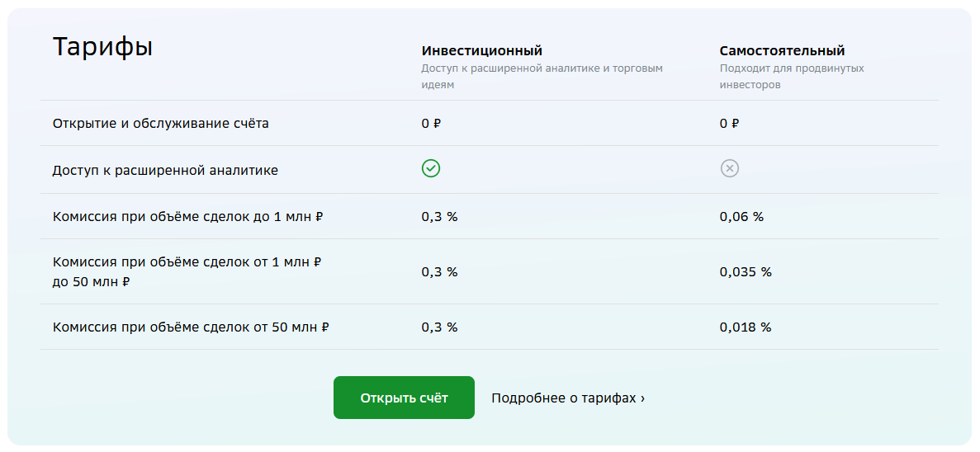The image size is (980, 452).
Task: Click the Комиссия при объёме сделок от 50 млн label
Action: pos(191,327)
